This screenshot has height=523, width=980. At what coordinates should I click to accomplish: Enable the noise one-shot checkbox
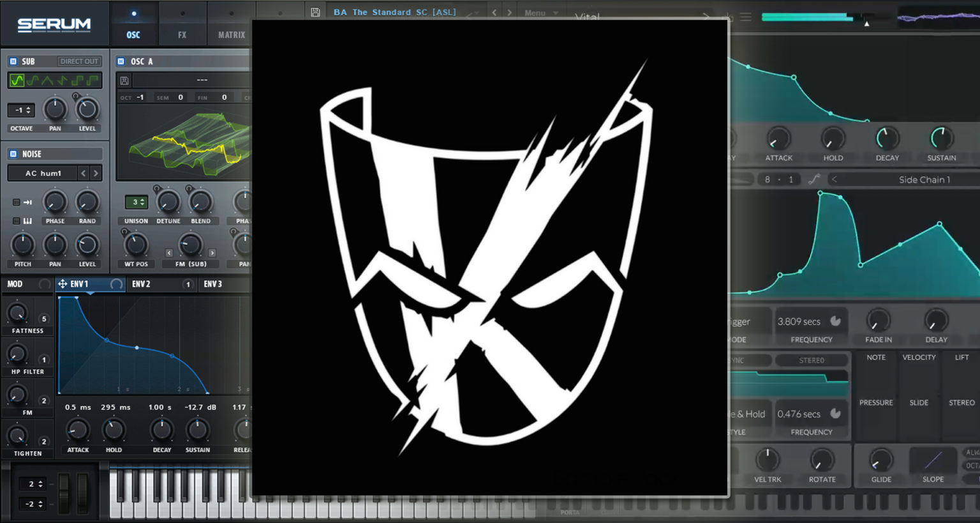click(17, 202)
